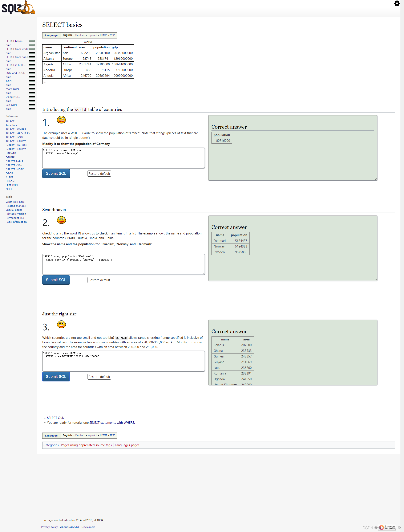Click the SELECT basics sidebar icon

click(x=33, y=41)
